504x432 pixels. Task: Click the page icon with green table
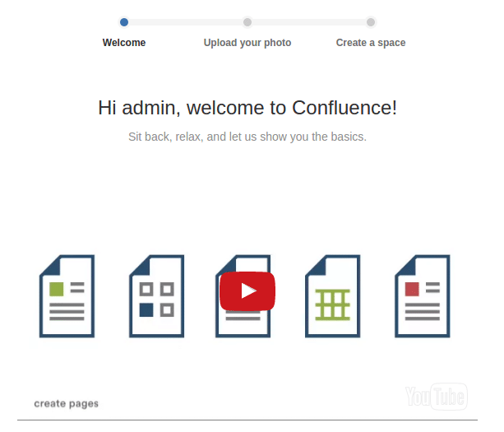coord(333,296)
